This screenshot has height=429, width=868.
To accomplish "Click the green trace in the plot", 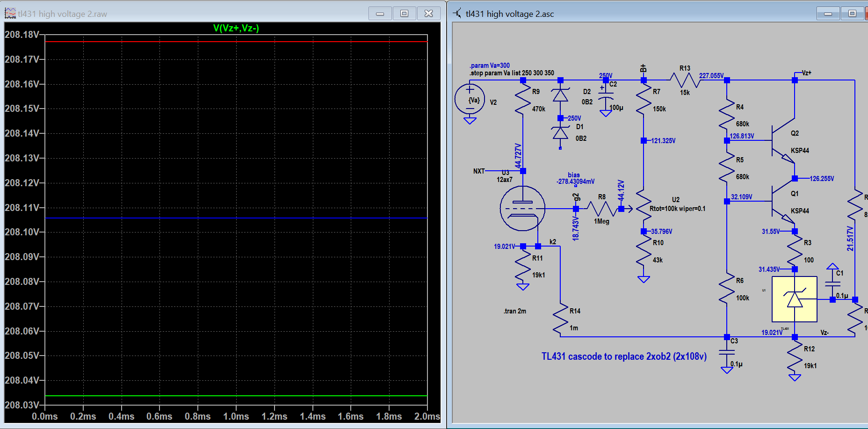I will (236, 396).
